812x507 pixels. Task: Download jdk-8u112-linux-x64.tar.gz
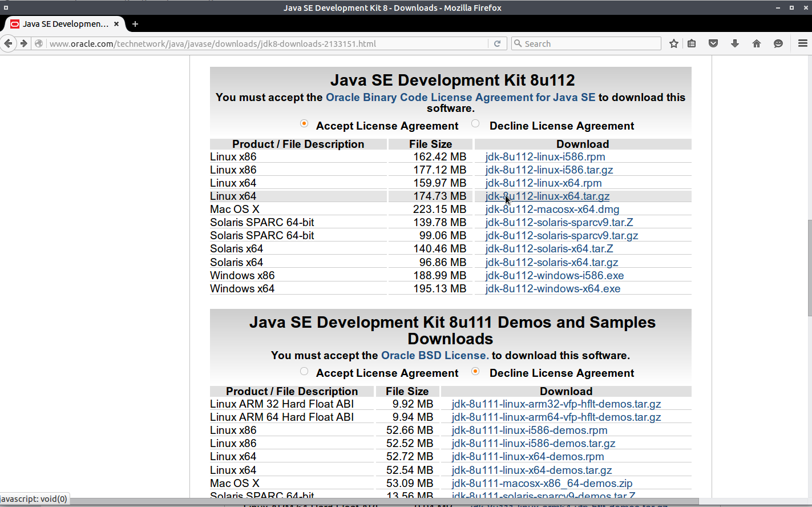[547, 196]
